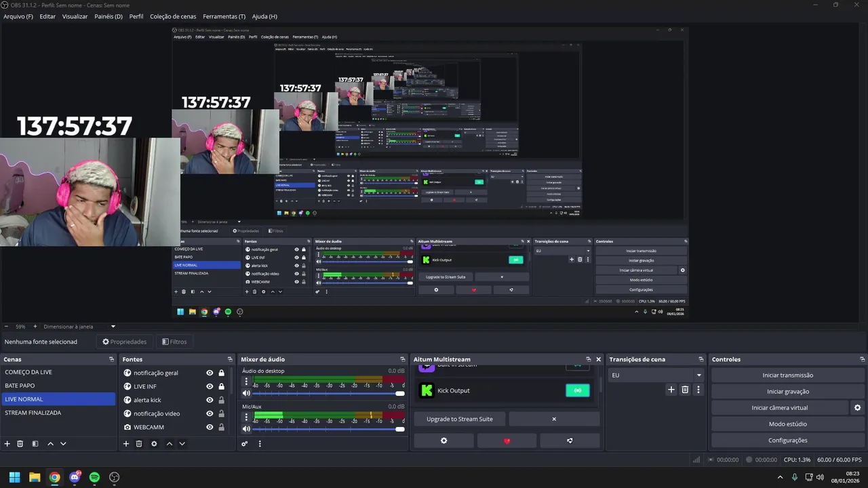
Task: Open Mic/Aux three-dot options
Action: [246, 417]
